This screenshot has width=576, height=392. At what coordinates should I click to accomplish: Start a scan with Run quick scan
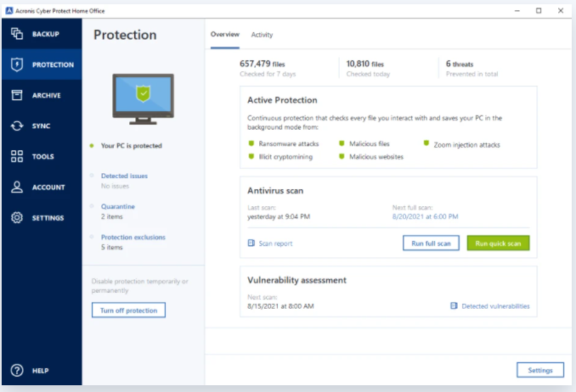point(498,243)
